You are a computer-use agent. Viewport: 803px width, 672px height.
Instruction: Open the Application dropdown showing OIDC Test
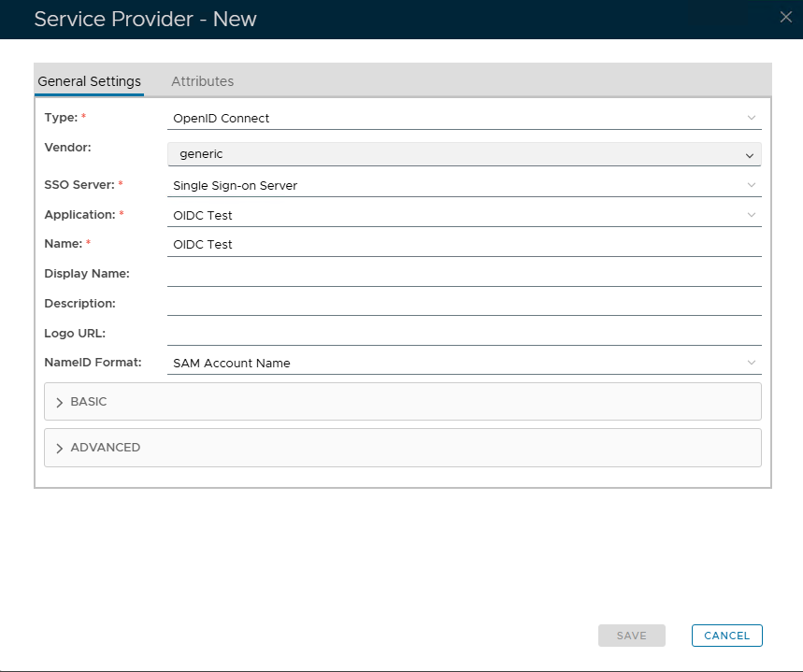[463, 215]
